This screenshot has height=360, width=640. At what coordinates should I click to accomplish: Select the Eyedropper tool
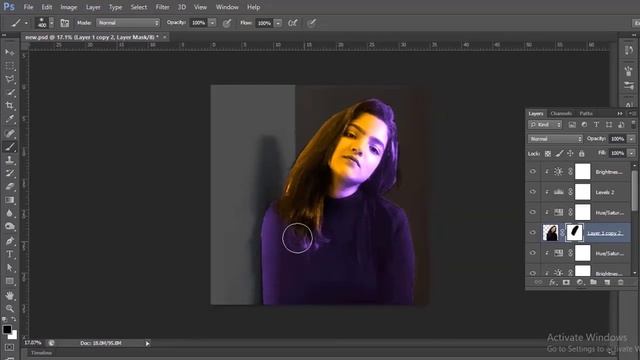pos(10,119)
